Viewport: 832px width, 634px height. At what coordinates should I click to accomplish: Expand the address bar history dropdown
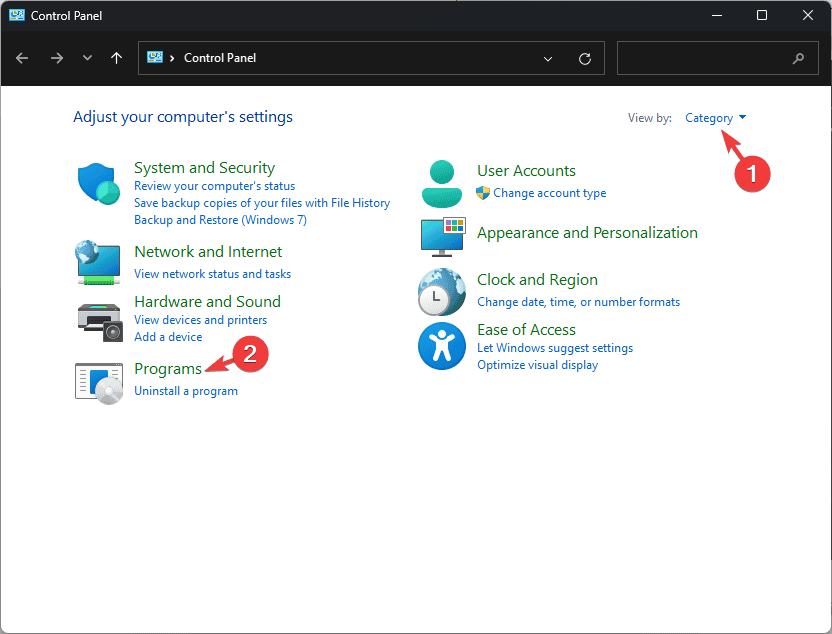pos(548,58)
